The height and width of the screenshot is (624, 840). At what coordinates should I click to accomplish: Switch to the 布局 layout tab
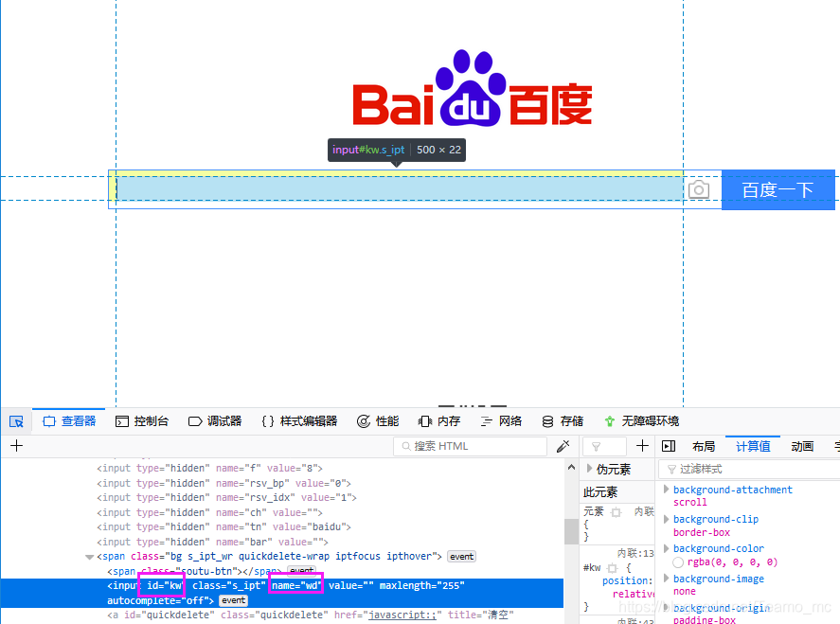(x=704, y=446)
